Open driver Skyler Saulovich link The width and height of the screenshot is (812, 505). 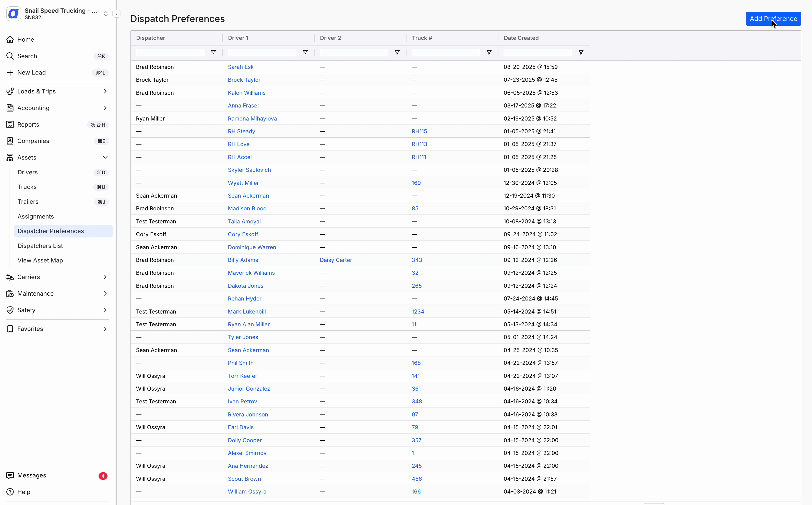[x=249, y=170]
